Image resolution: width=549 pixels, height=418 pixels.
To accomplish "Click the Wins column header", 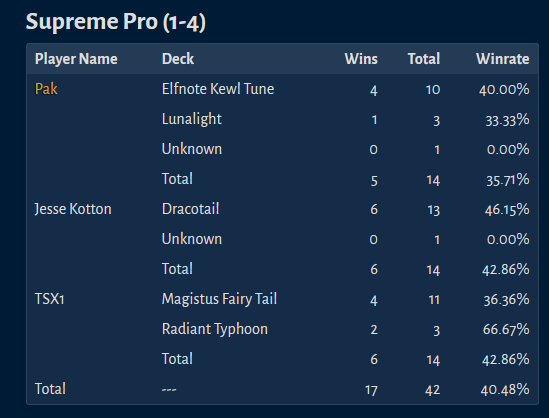I will (x=361, y=59).
